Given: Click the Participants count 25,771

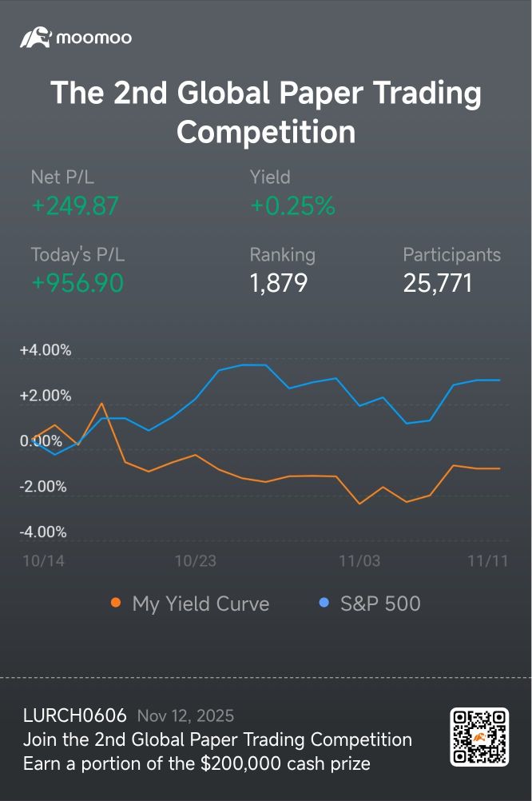Looking at the screenshot, I should tap(438, 283).
